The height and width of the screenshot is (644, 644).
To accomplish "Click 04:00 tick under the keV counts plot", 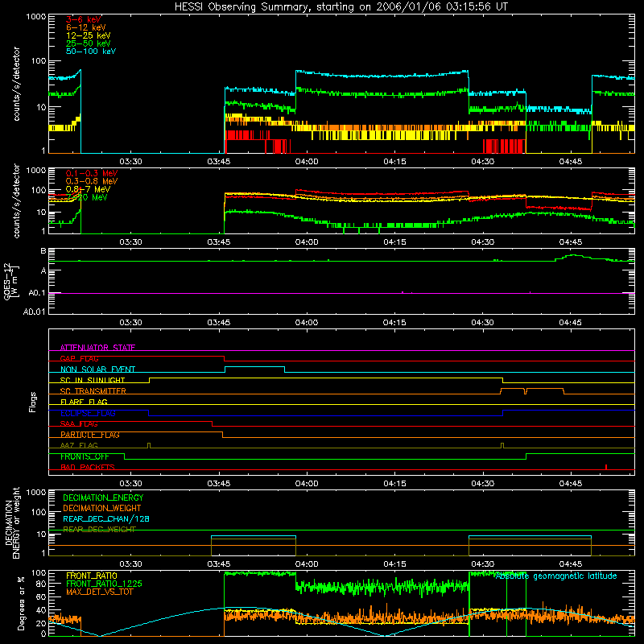I will coord(307,162).
